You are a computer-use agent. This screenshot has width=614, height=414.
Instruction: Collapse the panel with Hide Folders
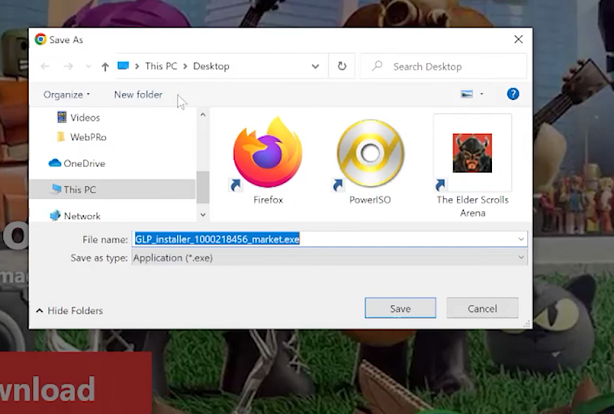(x=70, y=311)
